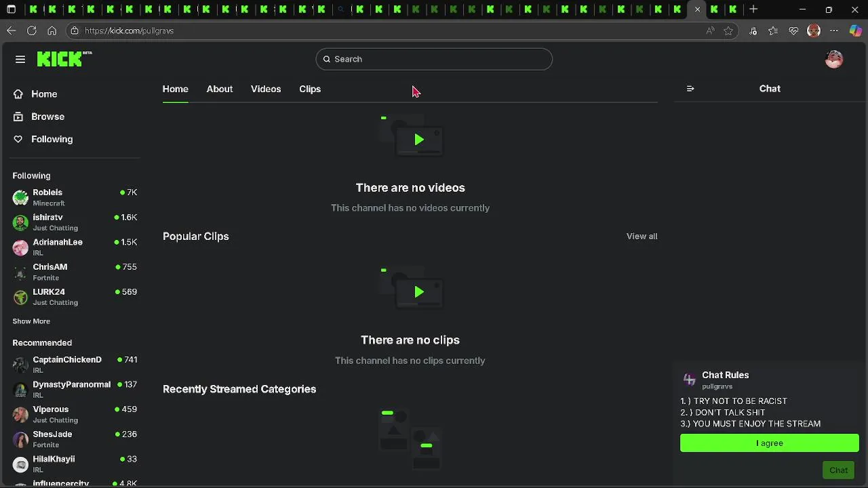Image resolution: width=868 pixels, height=488 pixels.
Task: Open the favorites list icon
Action: click(x=773, y=30)
